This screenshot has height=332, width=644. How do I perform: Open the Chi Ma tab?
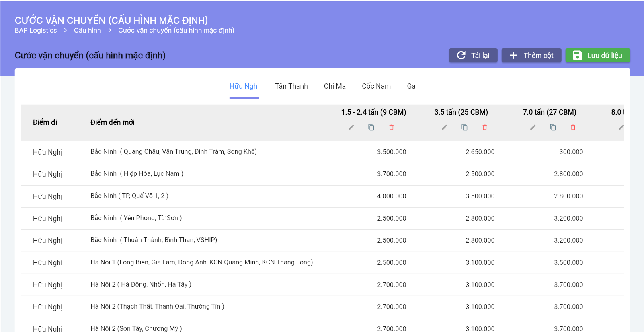pos(334,86)
